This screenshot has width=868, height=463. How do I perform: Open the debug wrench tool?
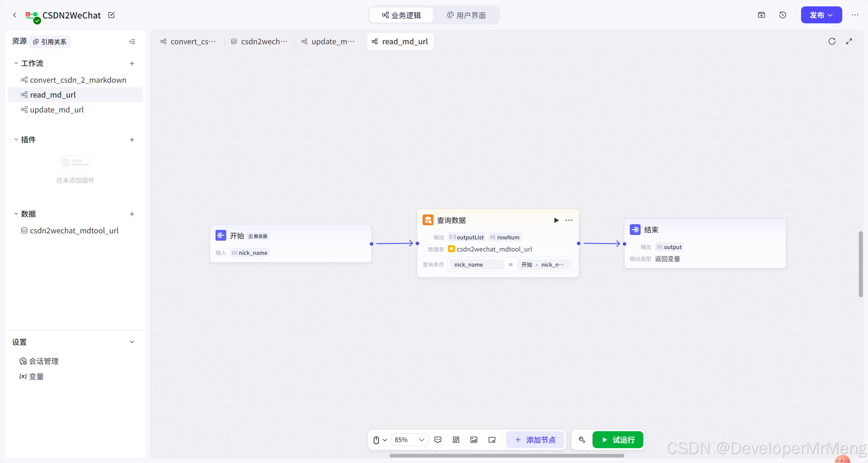(x=582, y=440)
